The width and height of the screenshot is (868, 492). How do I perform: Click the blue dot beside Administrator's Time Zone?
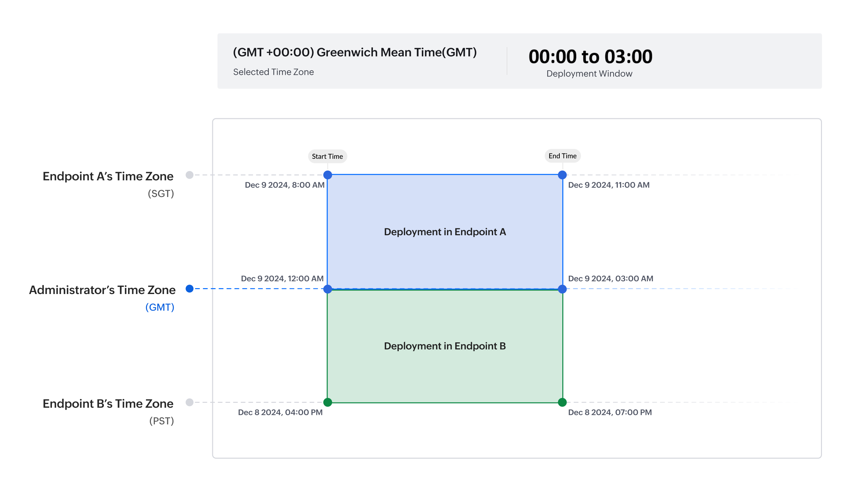[189, 288]
